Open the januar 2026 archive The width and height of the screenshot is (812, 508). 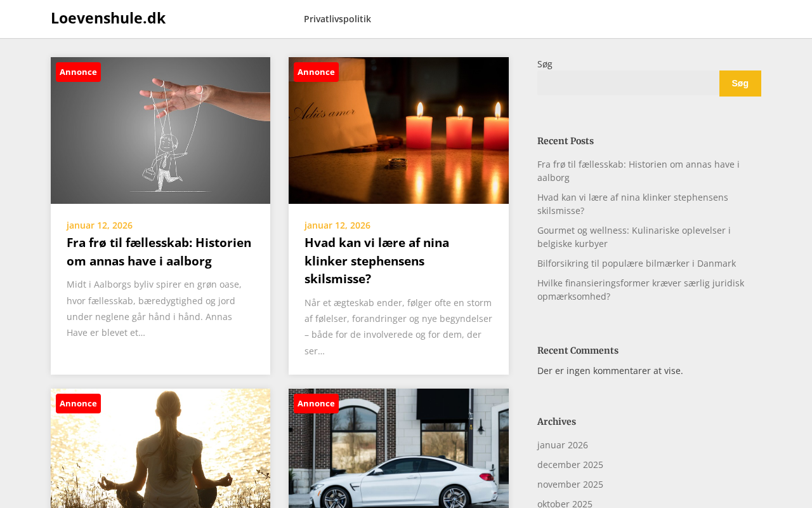pos(563,444)
